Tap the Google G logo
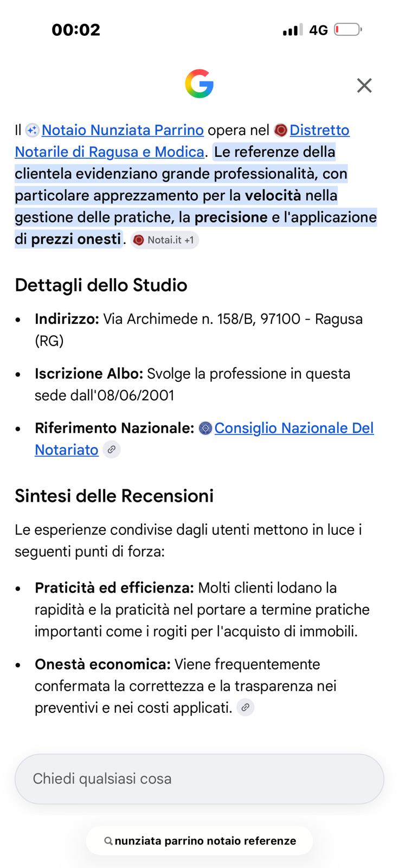 [199, 84]
